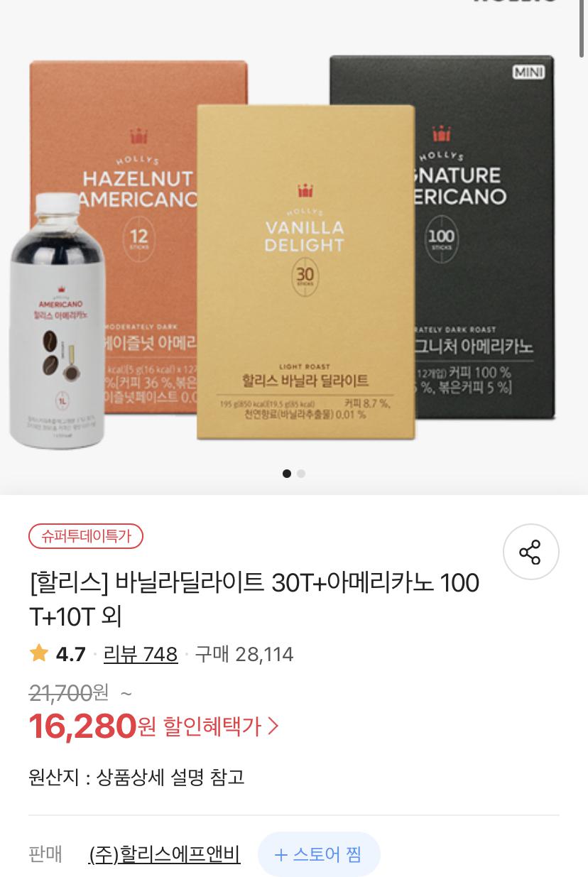Screen dimensions: 588x877
Task: Expand the 할인혜택가 chevron arrow
Action: coord(273,726)
